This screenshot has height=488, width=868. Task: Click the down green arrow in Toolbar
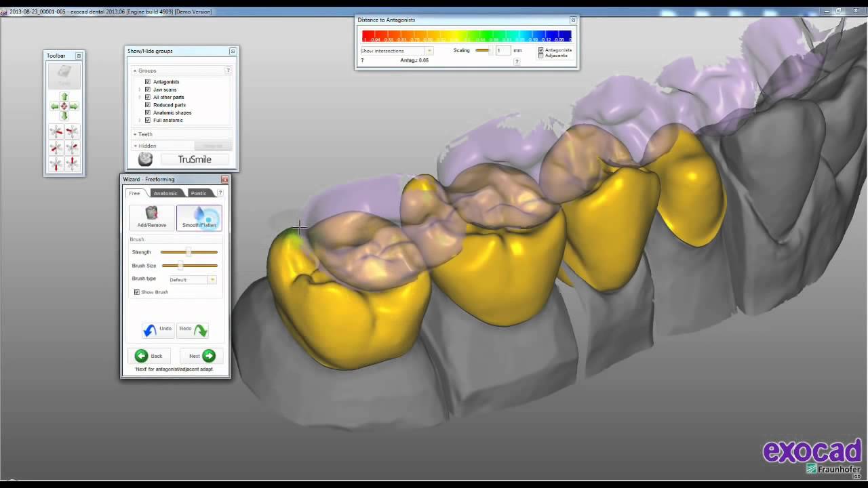(x=64, y=116)
